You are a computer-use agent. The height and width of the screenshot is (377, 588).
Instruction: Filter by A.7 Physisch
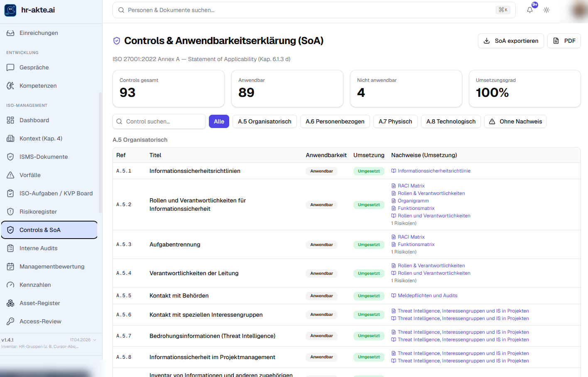[395, 121]
